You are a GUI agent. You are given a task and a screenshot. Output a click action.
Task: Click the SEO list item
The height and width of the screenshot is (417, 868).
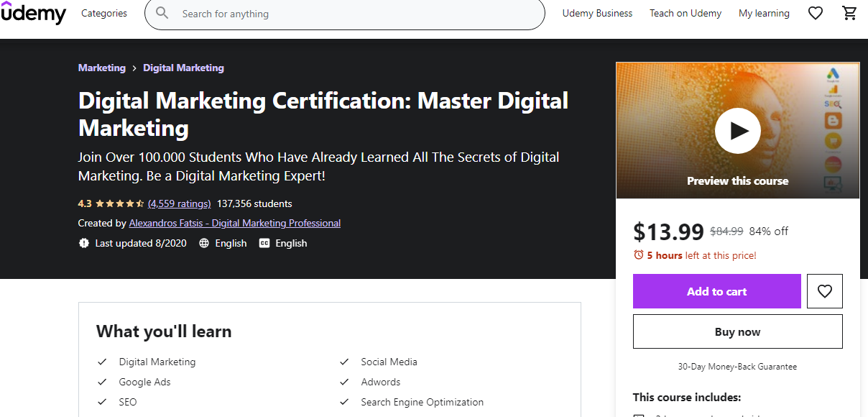coord(128,402)
